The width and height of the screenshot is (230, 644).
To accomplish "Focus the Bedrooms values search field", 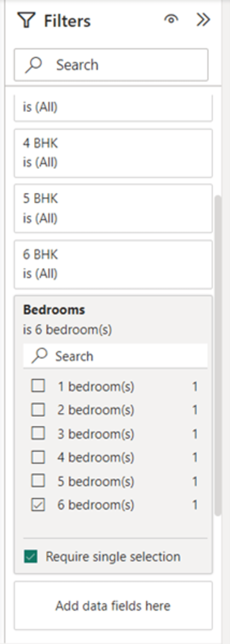I will [x=115, y=356].
